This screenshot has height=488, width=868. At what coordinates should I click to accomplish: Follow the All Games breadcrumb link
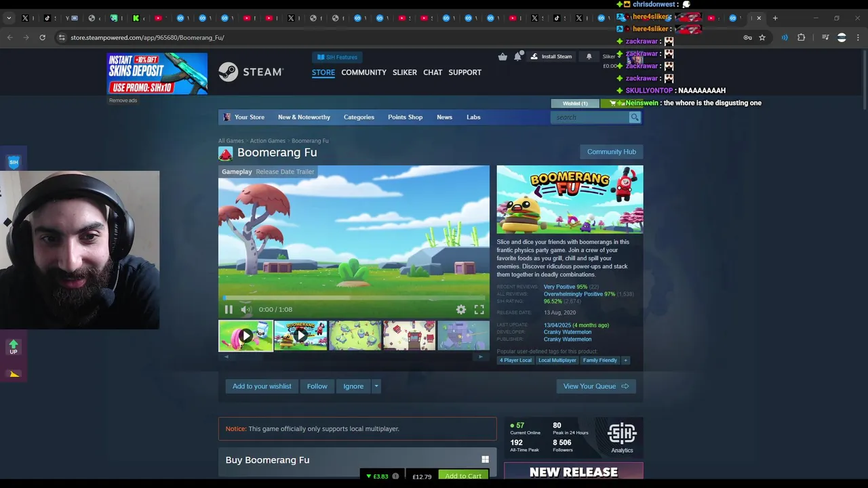coord(231,141)
